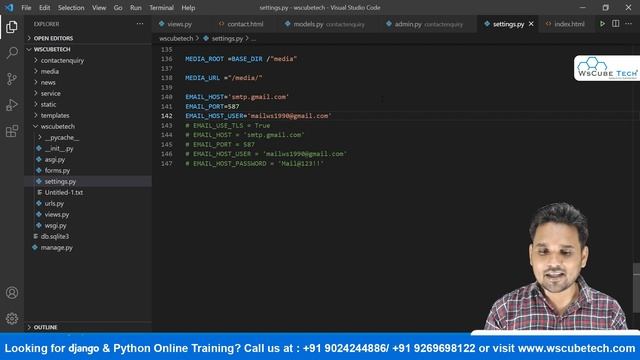Click line 138 MEDIA_URL code
The width and height of the screenshot is (640, 360).
(224, 78)
